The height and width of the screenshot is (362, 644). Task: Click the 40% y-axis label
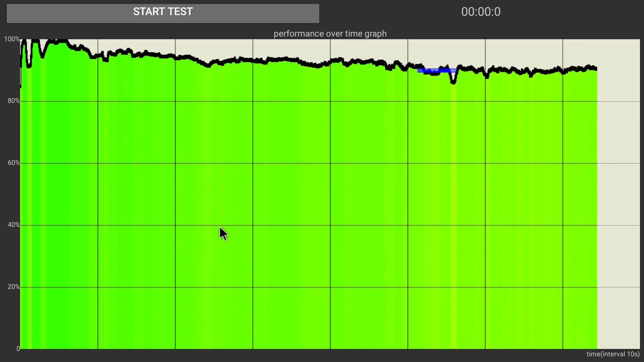pos(14,225)
